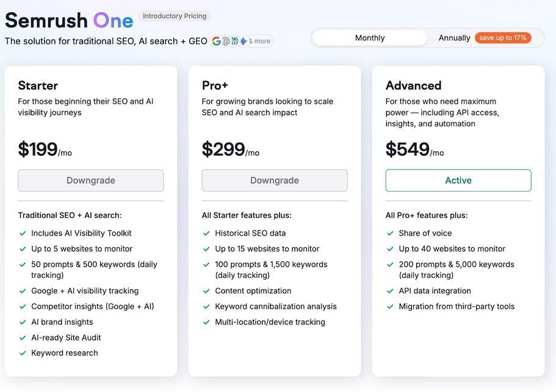Click the checkmark beside API data integration
The height and width of the screenshot is (392, 556).
pos(389,291)
